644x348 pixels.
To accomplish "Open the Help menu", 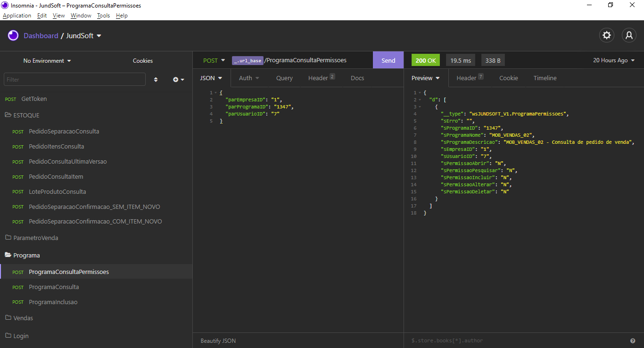I will pos(122,16).
